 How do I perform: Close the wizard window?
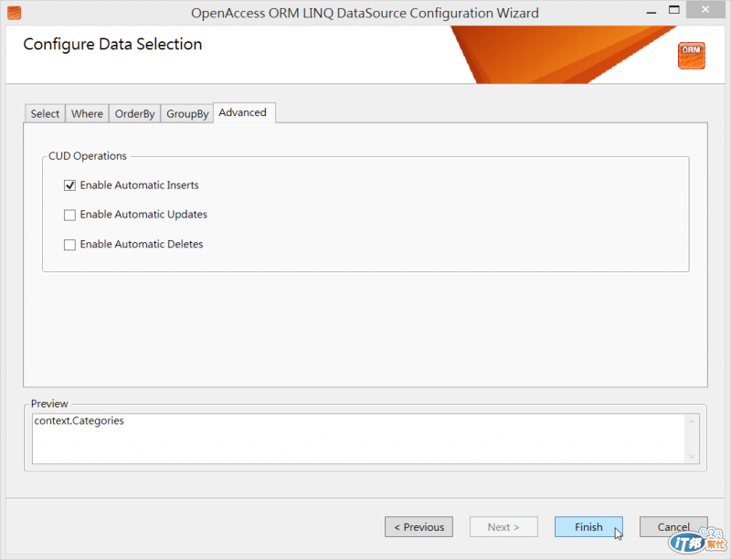pyautogui.click(x=705, y=10)
